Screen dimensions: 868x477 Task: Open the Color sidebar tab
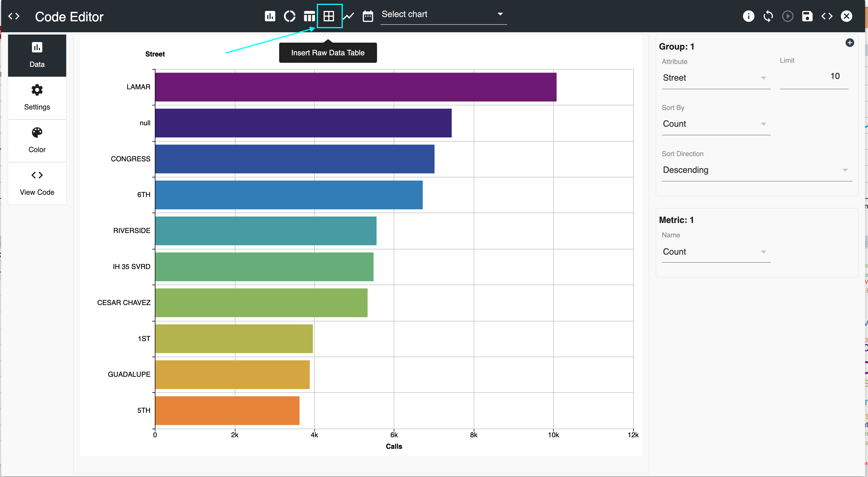point(37,141)
